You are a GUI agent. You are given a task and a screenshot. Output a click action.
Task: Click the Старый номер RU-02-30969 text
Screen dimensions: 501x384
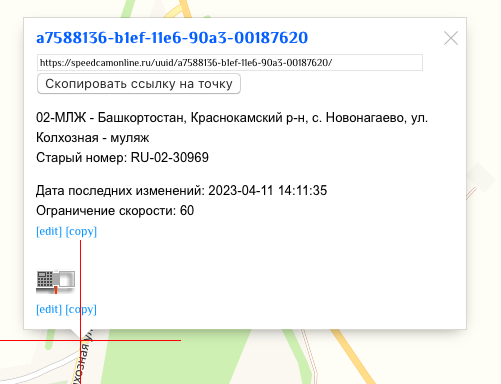pos(122,157)
